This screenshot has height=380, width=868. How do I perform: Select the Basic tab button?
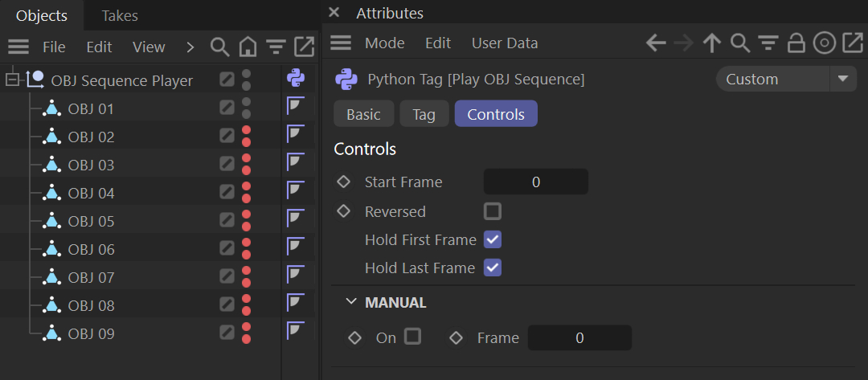364,114
